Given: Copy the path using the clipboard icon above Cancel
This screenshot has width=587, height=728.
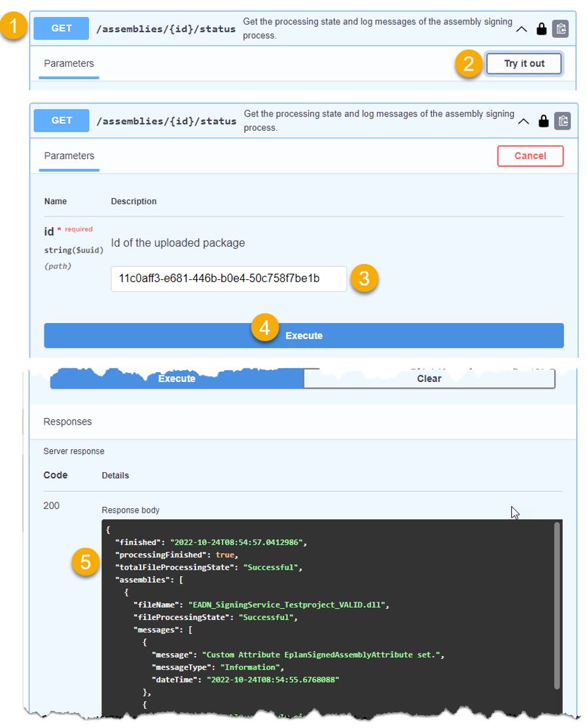Looking at the screenshot, I should point(561,121).
